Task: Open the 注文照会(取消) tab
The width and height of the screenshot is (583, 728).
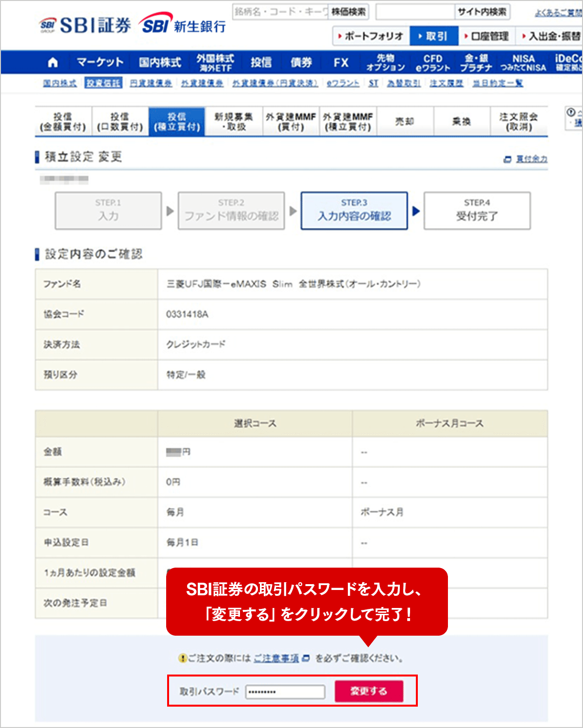Action: tap(518, 121)
